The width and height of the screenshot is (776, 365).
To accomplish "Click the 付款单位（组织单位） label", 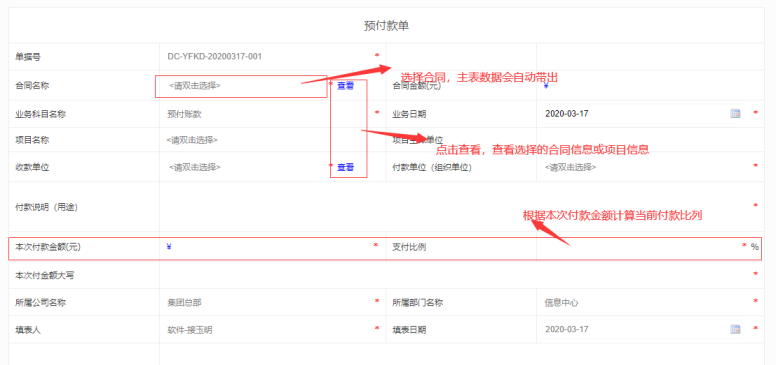I will (432, 167).
